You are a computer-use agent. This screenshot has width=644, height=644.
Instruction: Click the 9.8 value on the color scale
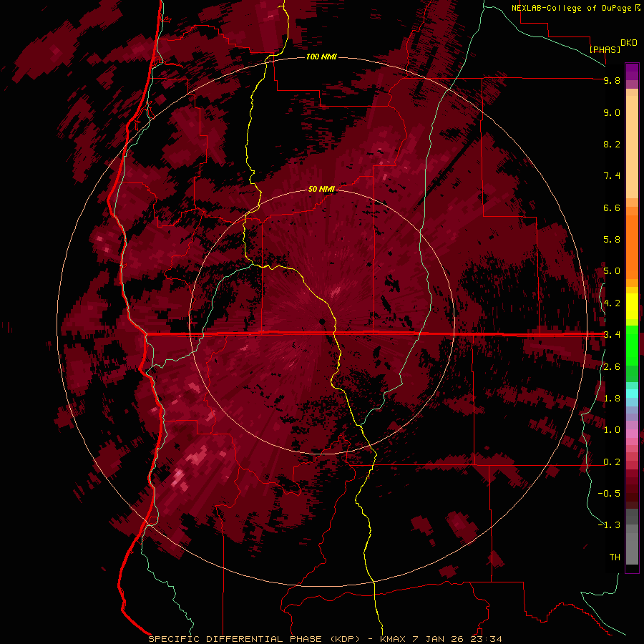(x=612, y=80)
